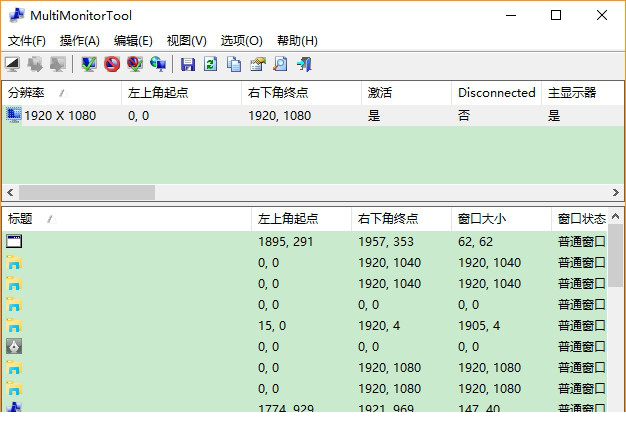The image size is (626, 428).
Task: Open the 操作(A) menu
Action: point(79,41)
